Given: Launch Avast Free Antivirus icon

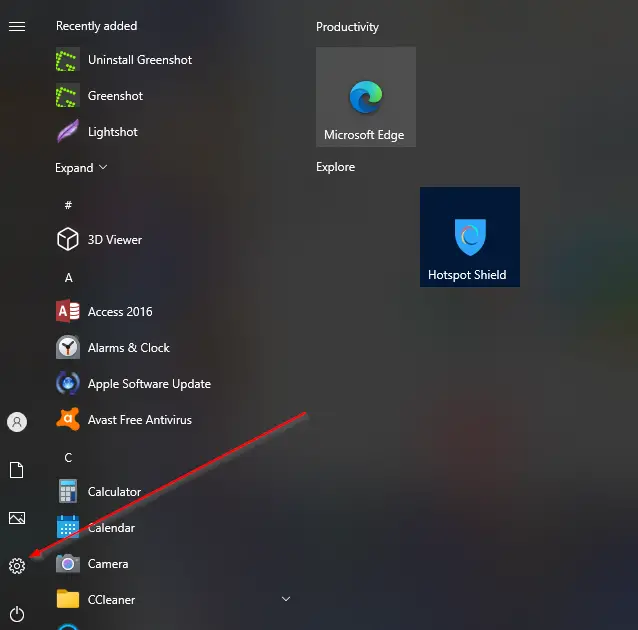Looking at the screenshot, I should (x=68, y=419).
